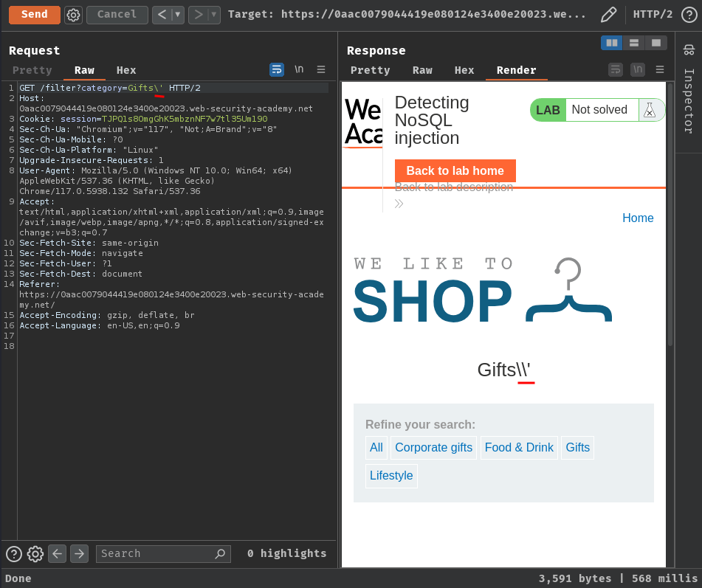Toggle request non-printable \n characters
The width and height of the screenshot is (702, 588).
click(299, 69)
